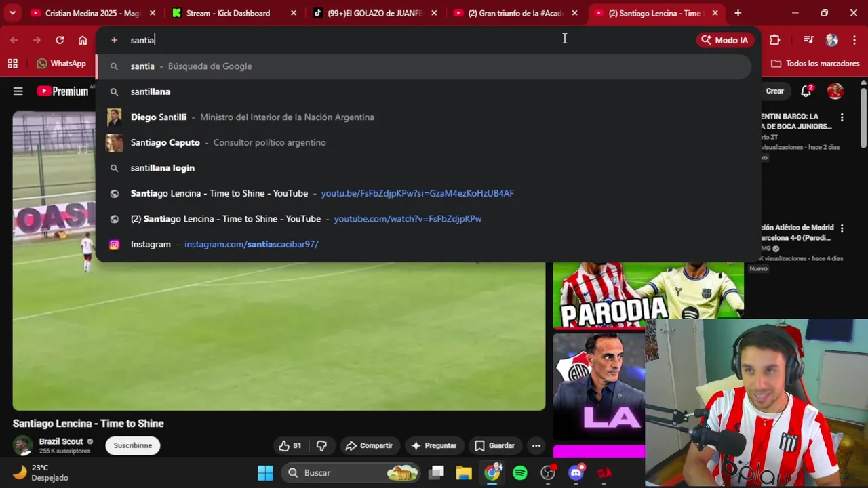Subscribe with the Suscribirme button
This screenshot has width=868, height=488.
point(133,445)
